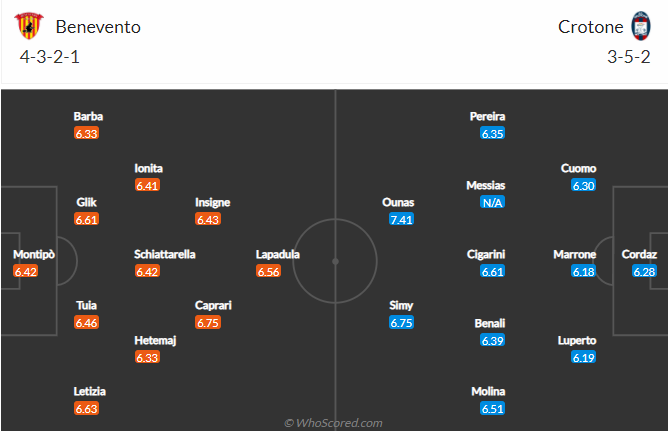Open Lapadula's player details
This screenshot has width=668, height=431.
coord(278,254)
